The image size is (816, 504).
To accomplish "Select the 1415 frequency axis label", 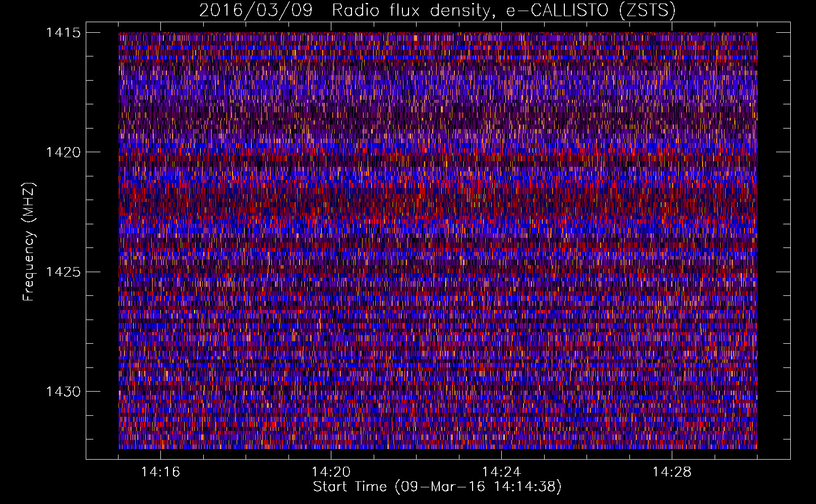I will tap(63, 33).
